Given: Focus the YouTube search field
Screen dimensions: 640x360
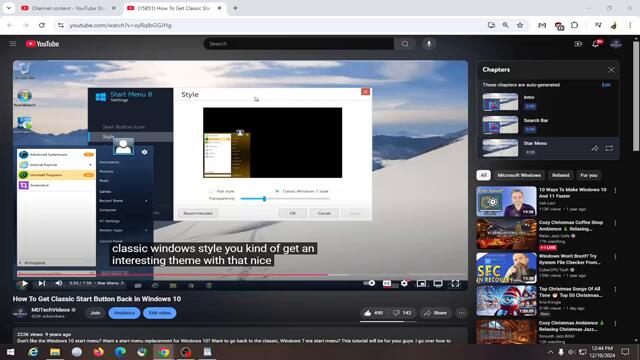Looking at the screenshot, I should (x=299, y=44).
